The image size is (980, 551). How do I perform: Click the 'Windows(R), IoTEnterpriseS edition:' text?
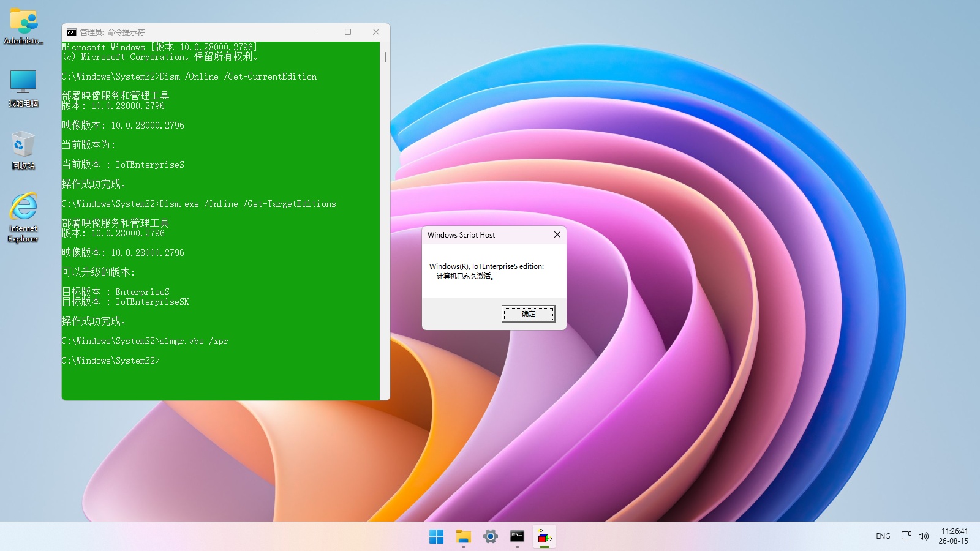(486, 266)
